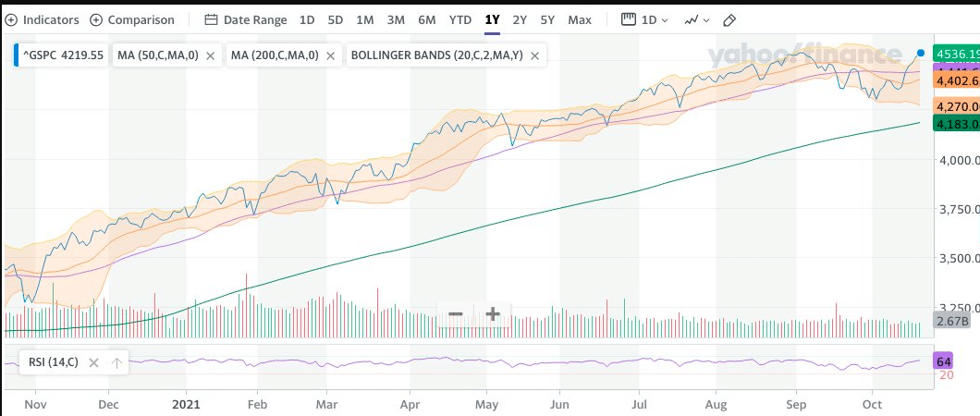Zoom out the chart with minus
980x416 pixels.
(456, 314)
